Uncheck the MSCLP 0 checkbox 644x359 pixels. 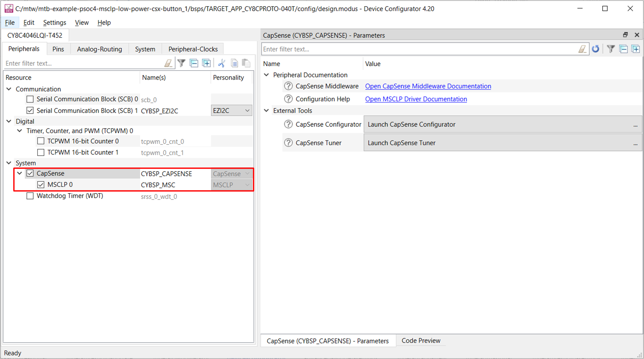click(x=41, y=184)
